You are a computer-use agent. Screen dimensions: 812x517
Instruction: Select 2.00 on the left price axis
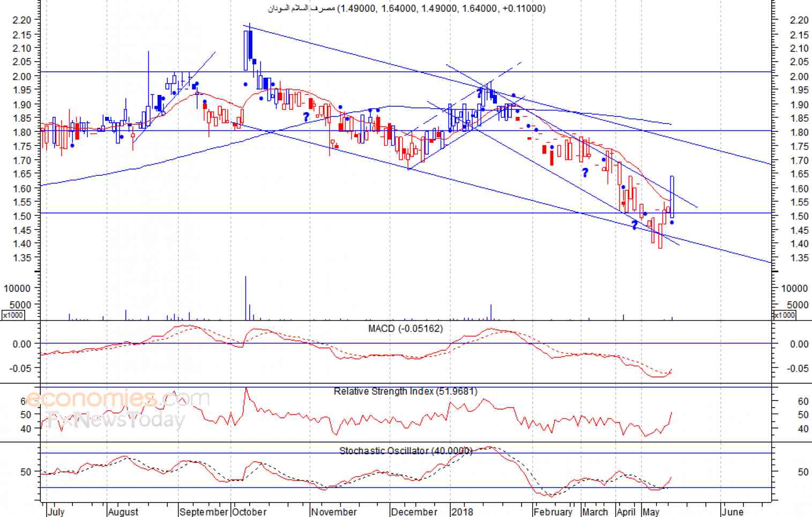[22, 76]
